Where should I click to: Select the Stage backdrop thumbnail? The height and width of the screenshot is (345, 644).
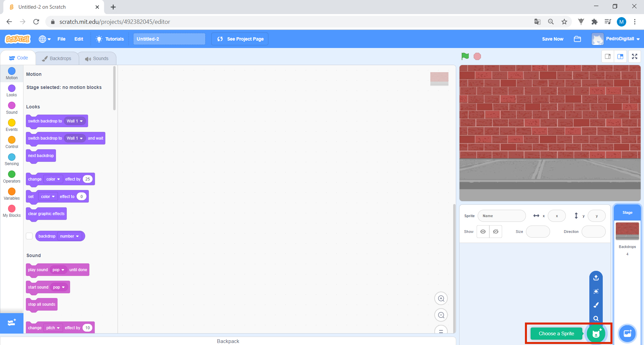point(627,231)
